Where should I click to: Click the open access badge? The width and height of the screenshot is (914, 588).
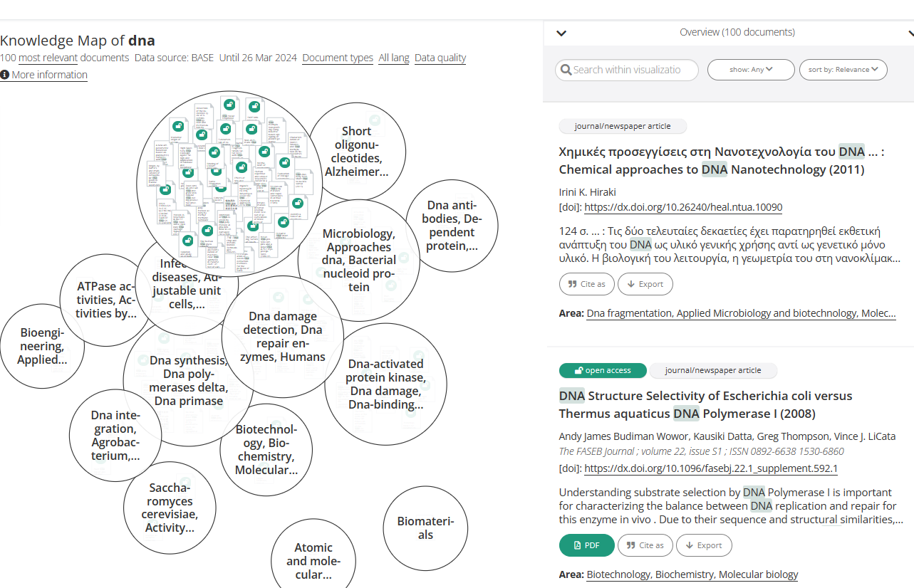603,371
